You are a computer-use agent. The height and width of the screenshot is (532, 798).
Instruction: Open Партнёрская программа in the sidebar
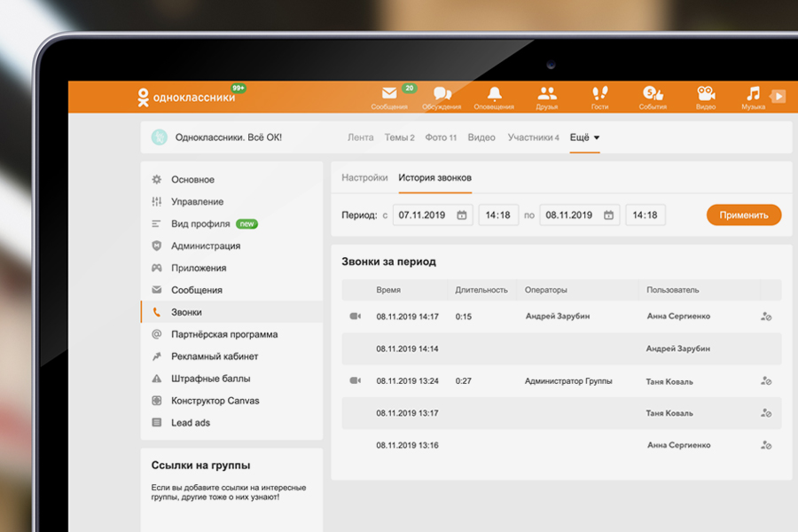[231, 334]
